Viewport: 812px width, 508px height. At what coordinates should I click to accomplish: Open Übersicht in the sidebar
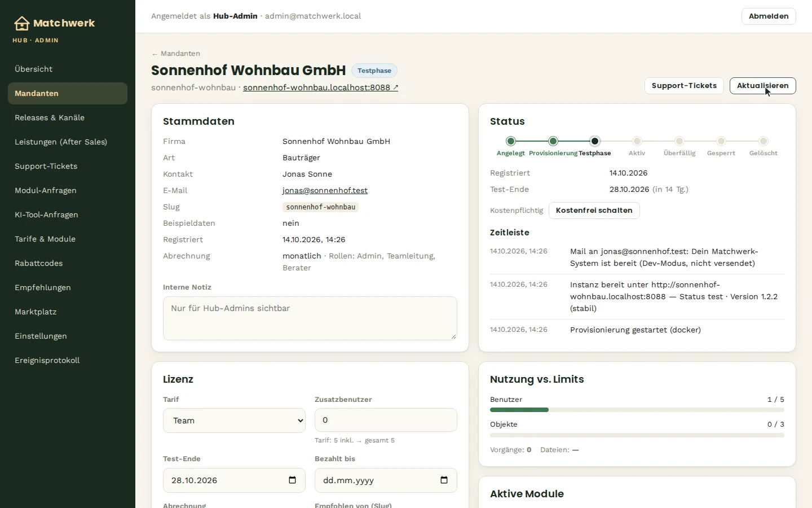click(68, 69)
